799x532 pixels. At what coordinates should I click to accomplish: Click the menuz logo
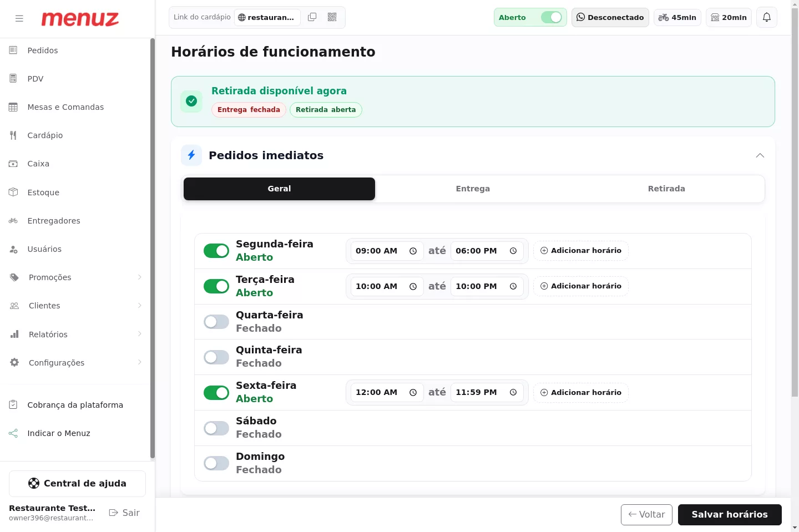point(80,19)
